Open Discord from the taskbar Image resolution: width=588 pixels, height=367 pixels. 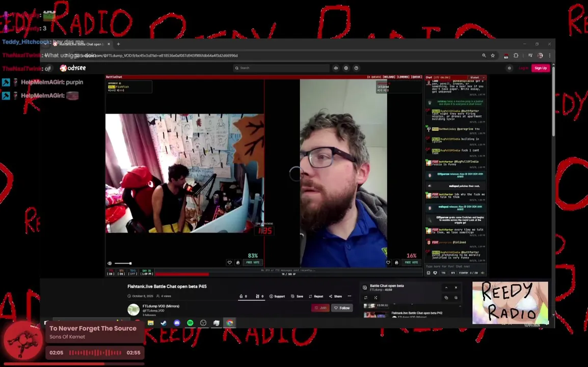[x=177, y=323]
